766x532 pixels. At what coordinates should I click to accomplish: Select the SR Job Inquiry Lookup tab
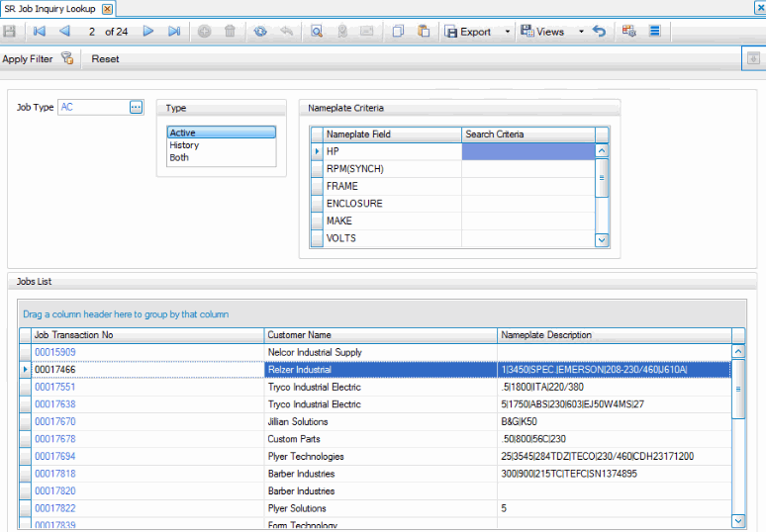pos(50,8)
